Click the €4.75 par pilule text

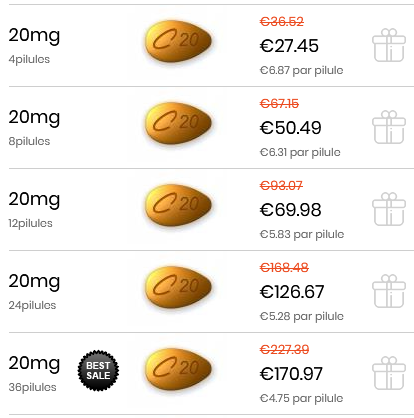point(301,398)
